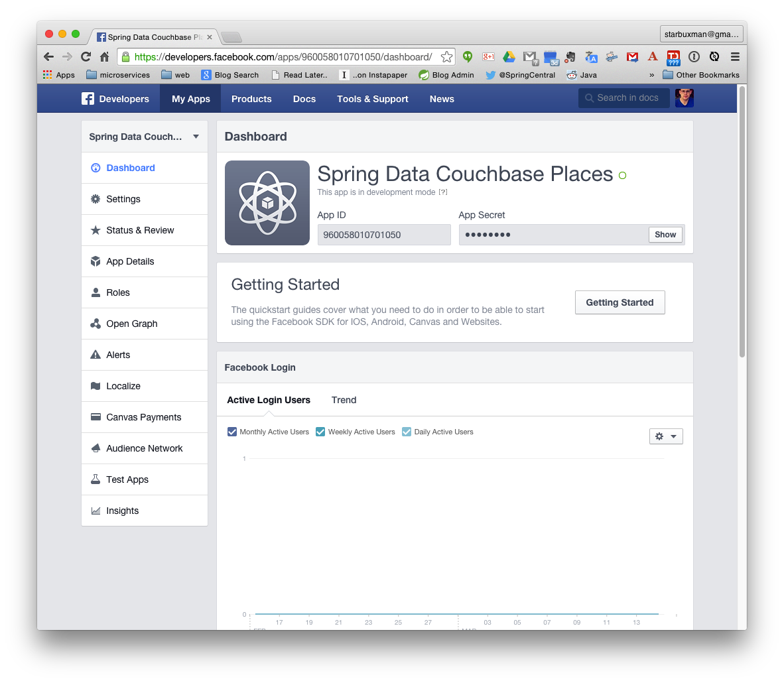Open the web bookmark folder

(176, 75)
